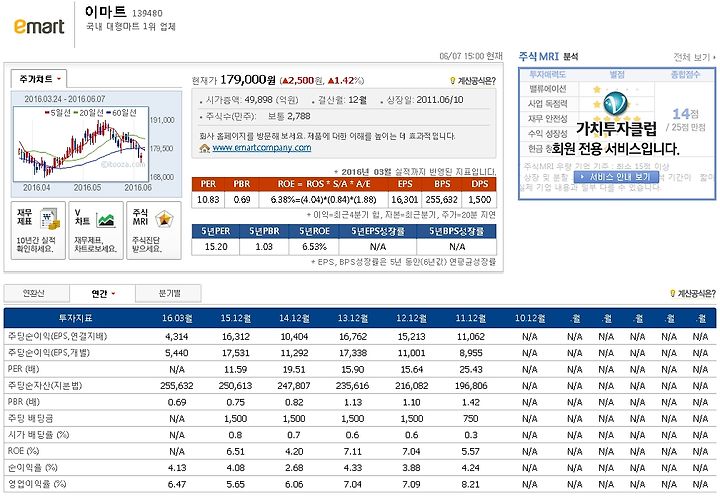Click the 주당순이익(EPS,연결지배) row label
This screenshot has height=496, width=720.
[57, 336]
